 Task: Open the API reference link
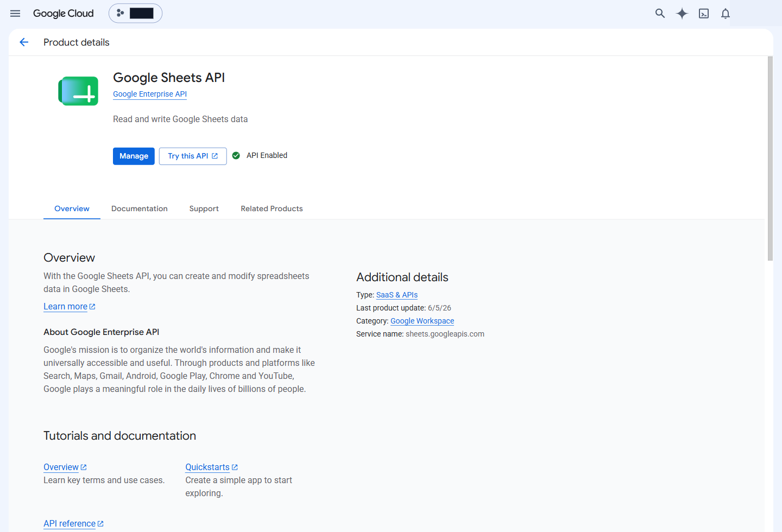click(73, 524)
